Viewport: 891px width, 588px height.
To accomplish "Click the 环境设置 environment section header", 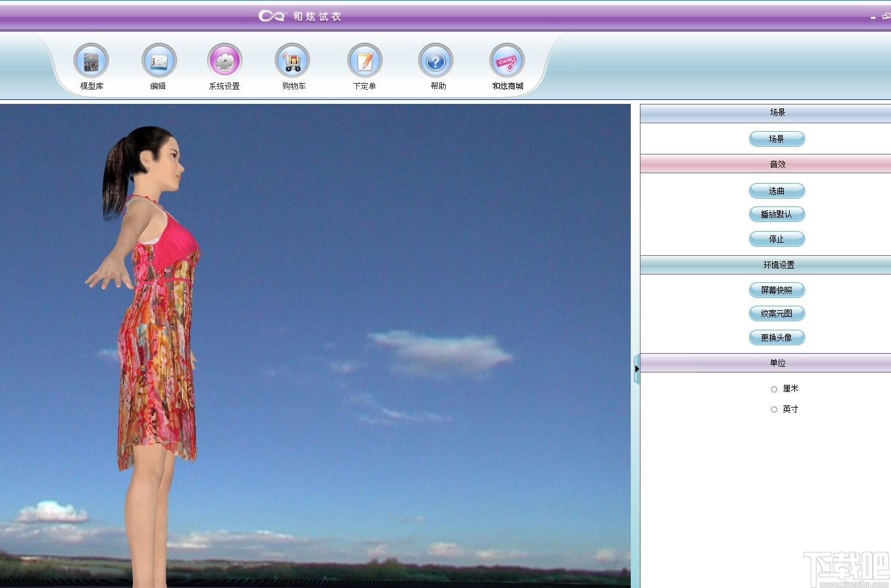I will pyautogui.click(x=766, y=265).
